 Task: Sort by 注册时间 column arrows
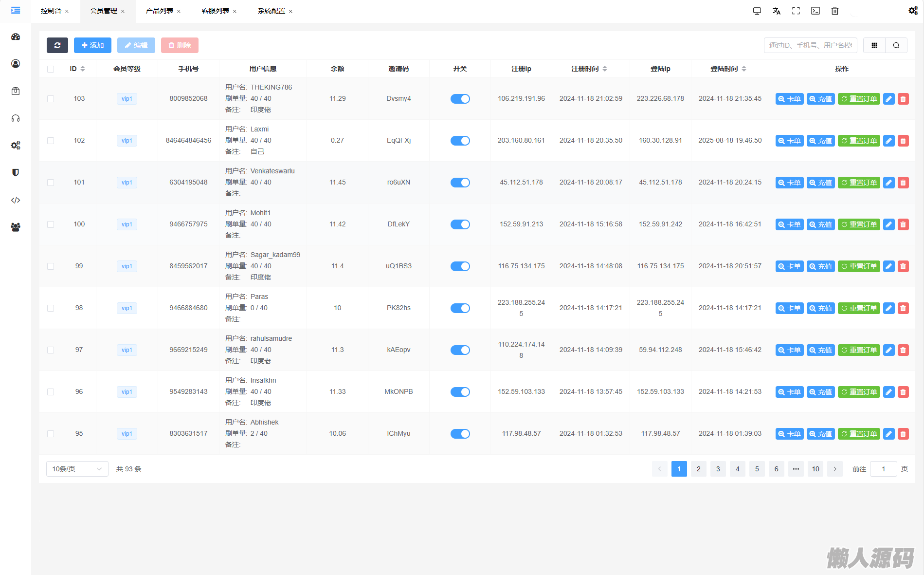(x=605, y=69)
